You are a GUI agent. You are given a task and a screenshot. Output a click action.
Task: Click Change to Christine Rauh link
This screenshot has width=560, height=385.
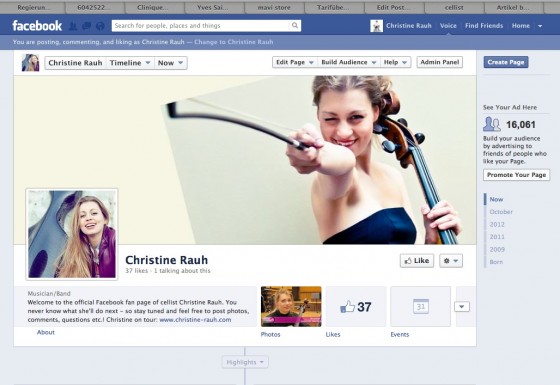(234, 42)
